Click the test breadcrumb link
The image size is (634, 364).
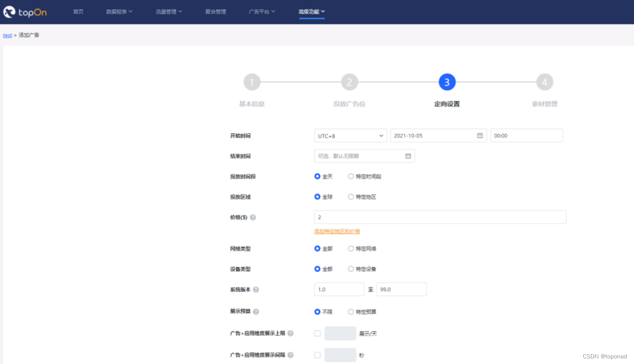coord(8,35)
